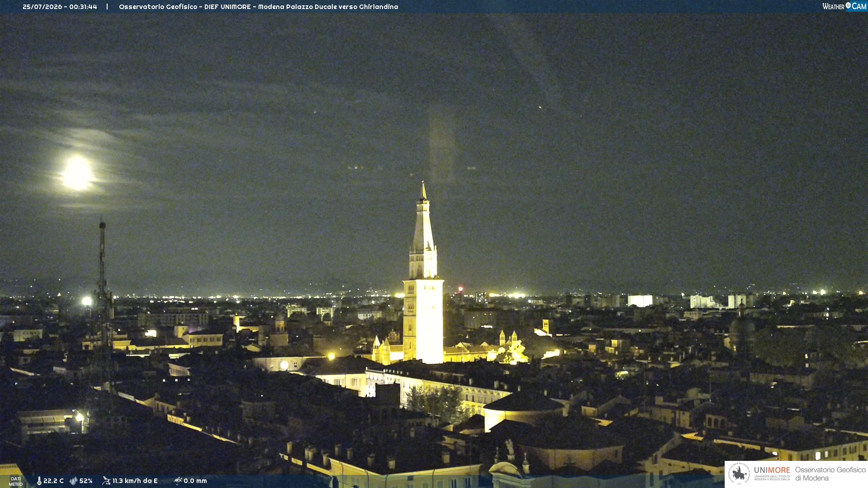Click wind reading 11.3 km/h da E

click(x=135, y=481)
